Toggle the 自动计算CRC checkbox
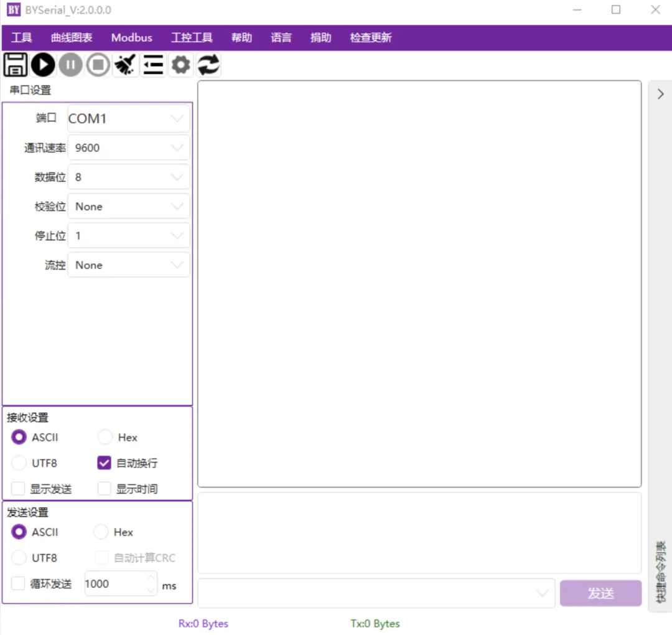The image size is (672, 635). [101, 558]
